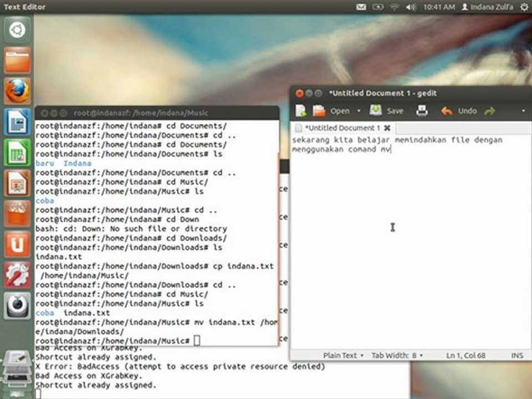Click the Redo arrow in gedit
Viewport: 532px width, 399px height.
489,111
